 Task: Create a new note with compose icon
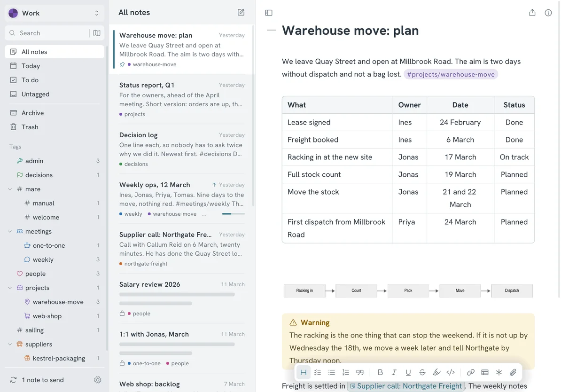(241, 12)
